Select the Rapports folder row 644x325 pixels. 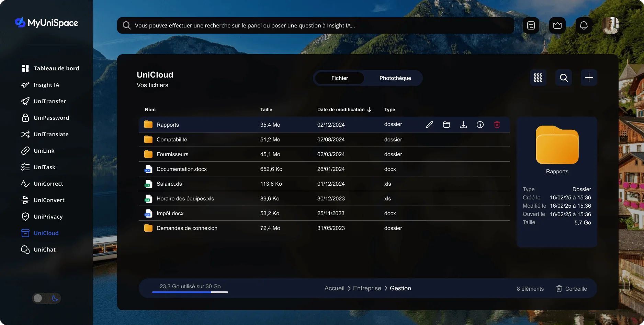[x=324, y=125]
